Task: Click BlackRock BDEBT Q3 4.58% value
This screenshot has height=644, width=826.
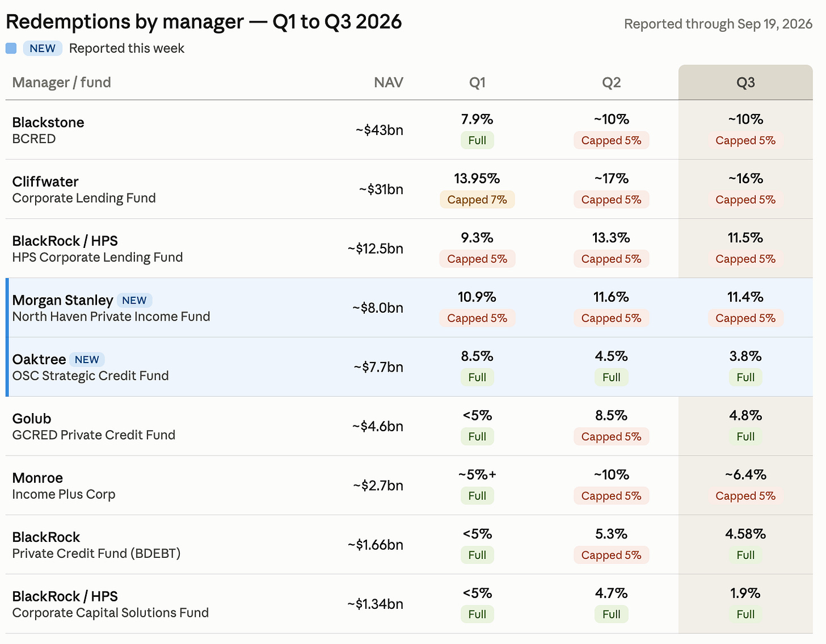Action: click(x=745, y=534)
